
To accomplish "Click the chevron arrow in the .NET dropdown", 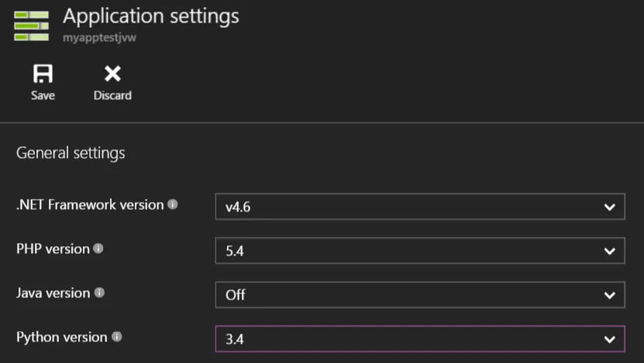I will click(x=608, y=207).
